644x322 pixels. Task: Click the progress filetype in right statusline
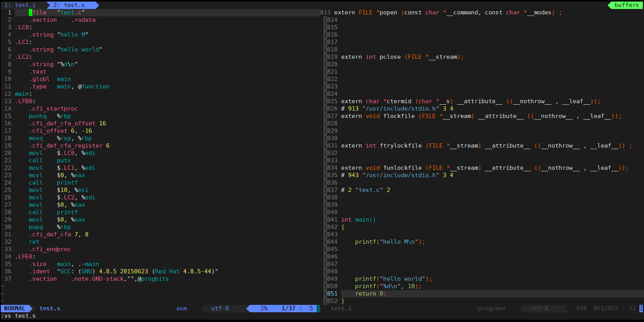(x=492, y=308)
